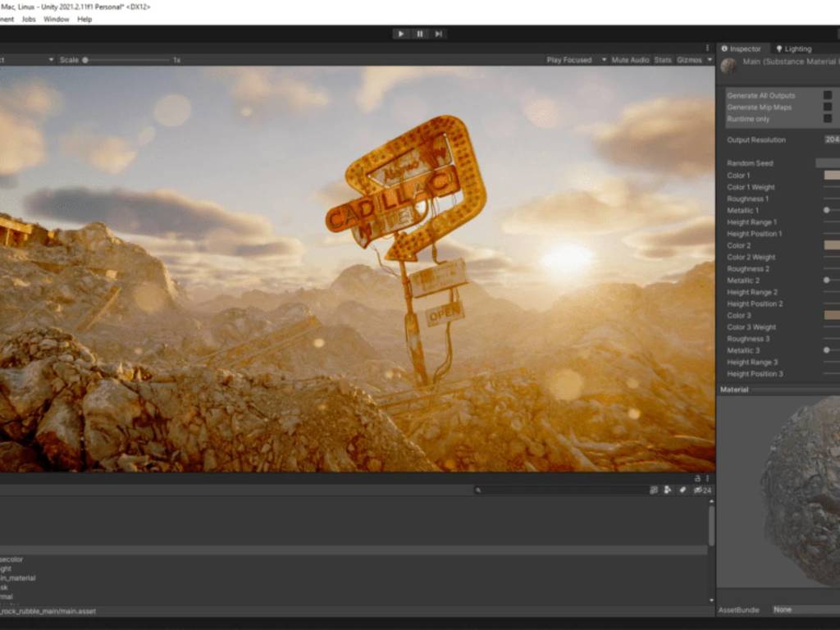
Task: Toggle the Generate All Outputs checkbox
Action: coord(828,95)
